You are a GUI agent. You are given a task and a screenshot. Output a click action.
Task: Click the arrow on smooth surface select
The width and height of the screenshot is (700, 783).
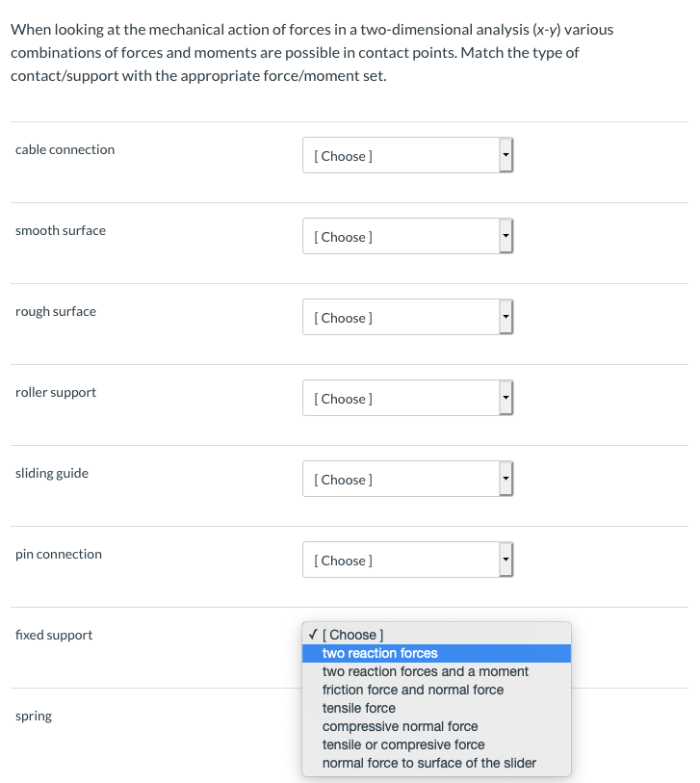tap(506, 236)
